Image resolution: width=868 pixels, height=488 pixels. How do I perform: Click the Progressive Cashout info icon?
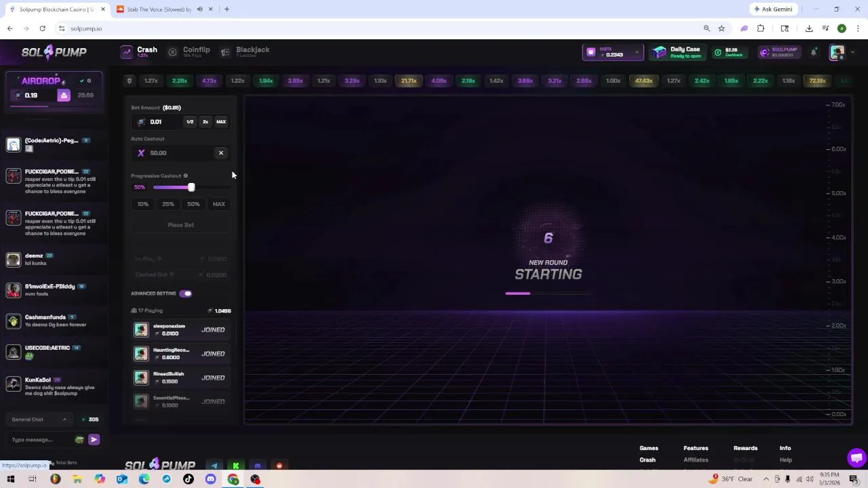[x=185, y=176]
